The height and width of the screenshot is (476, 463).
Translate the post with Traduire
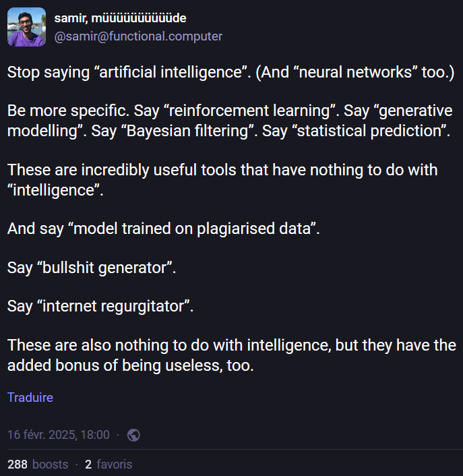pyautogui.click(x=30, y=397)
